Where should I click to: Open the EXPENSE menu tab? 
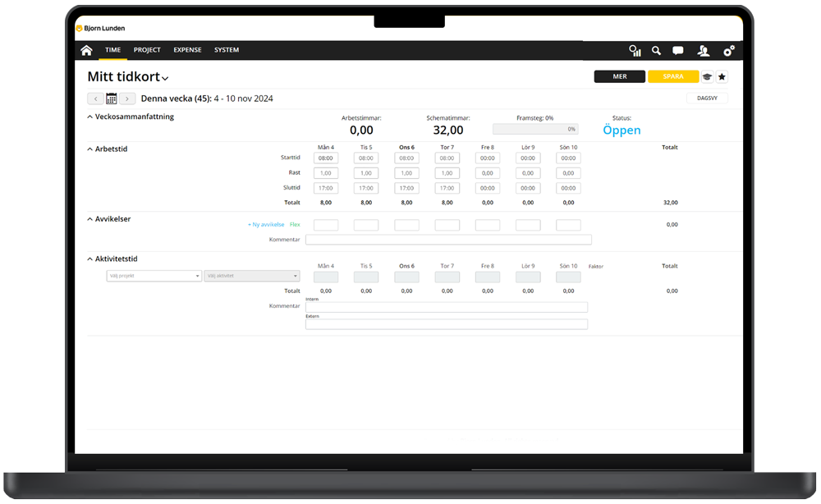(187, 50)
